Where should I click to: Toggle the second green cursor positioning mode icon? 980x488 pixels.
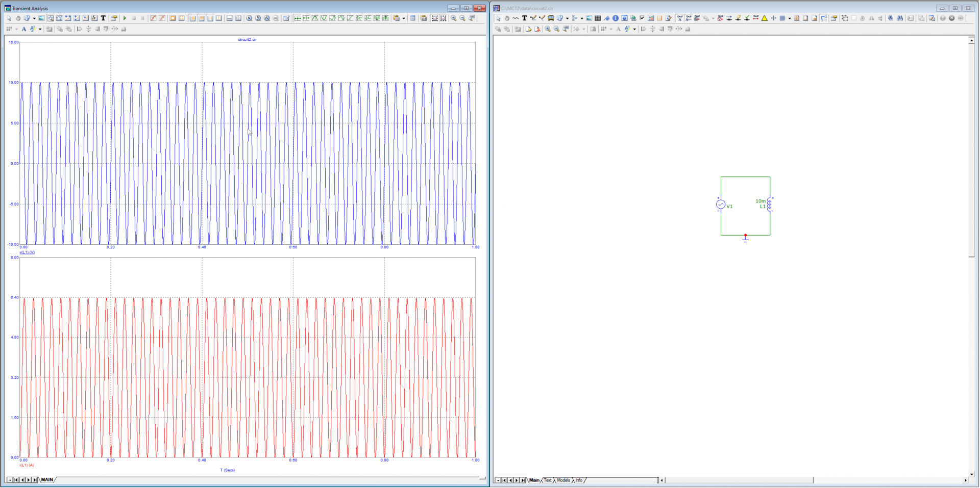click(x=306, y=18)
